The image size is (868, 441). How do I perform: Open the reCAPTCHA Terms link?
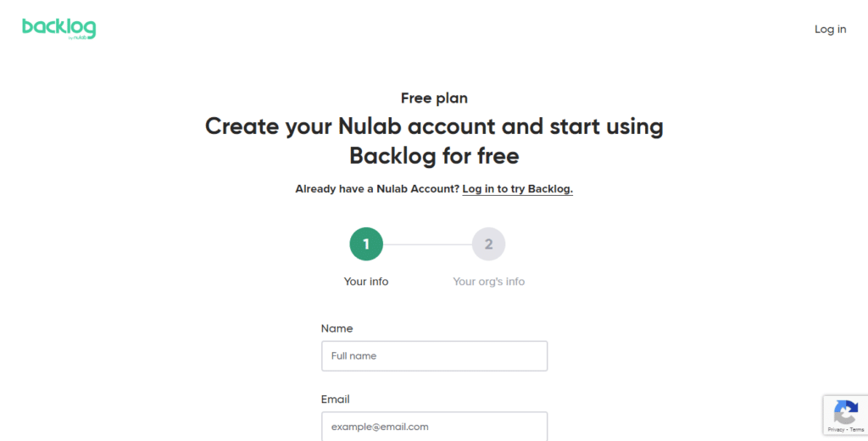[x=857, y=429]
